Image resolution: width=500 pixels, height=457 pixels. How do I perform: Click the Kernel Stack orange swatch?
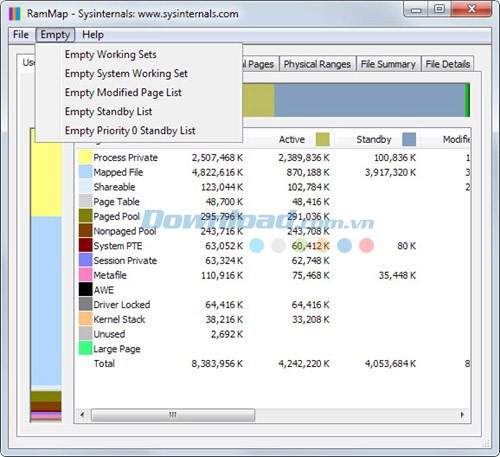coord(85,319)
